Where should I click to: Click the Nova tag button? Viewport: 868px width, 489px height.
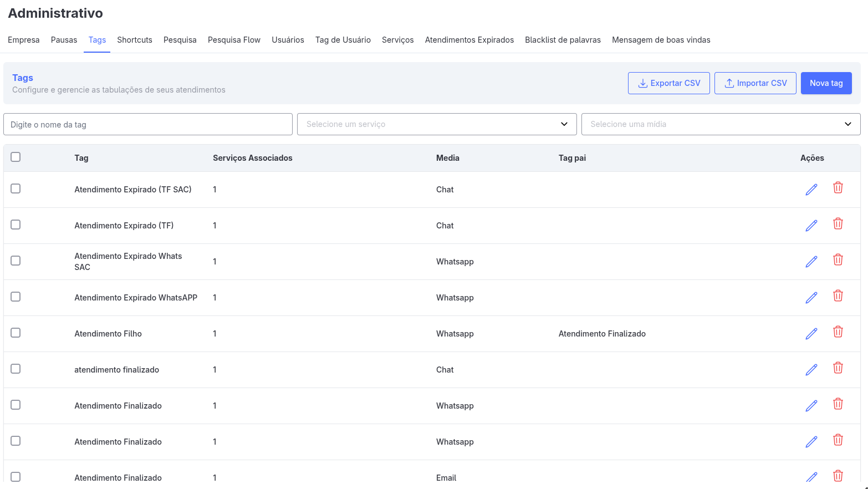(826, 83)
